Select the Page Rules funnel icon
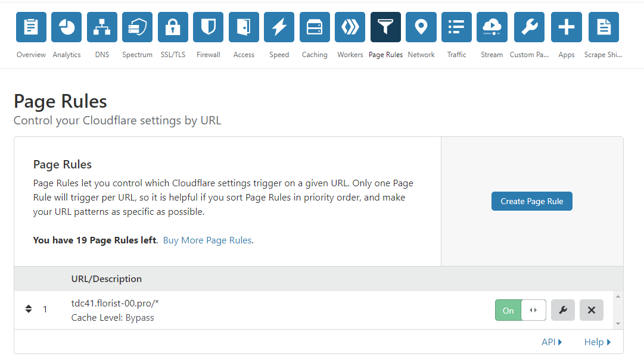Viewport: 644px width, 363px height. point(385,27)
